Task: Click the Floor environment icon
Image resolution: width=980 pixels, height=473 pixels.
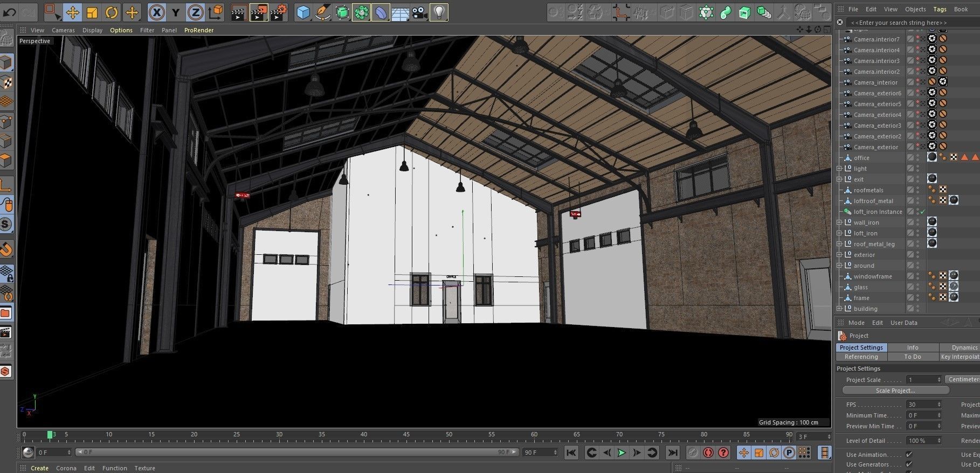Action: 400,12
